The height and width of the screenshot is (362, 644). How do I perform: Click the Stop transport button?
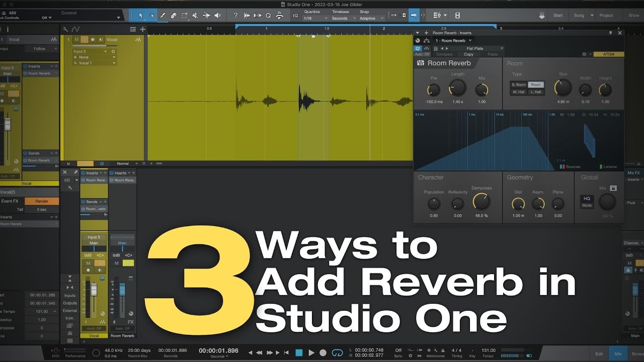point(299,353)
